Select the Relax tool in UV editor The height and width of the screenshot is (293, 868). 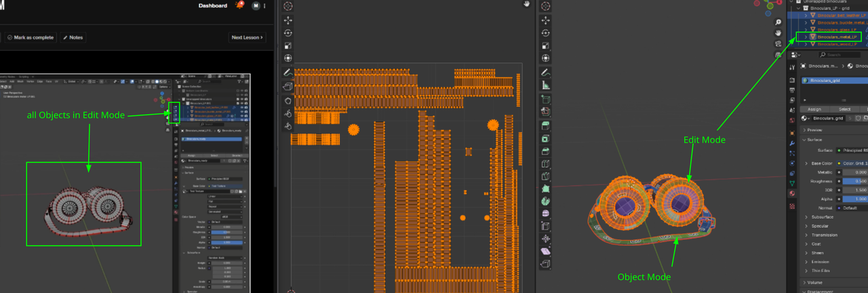coord(288,113)
